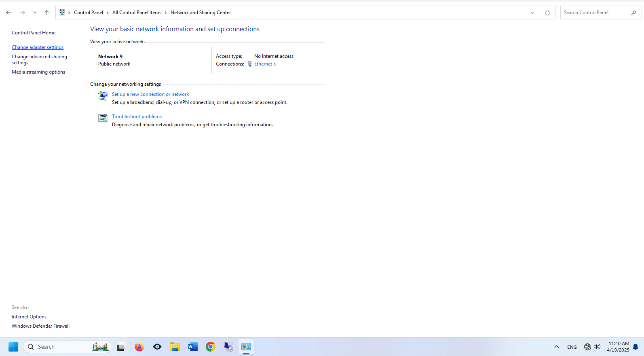Click the Troubleshoot problems icon
The image size is (644, 356).
coord(103,118)
